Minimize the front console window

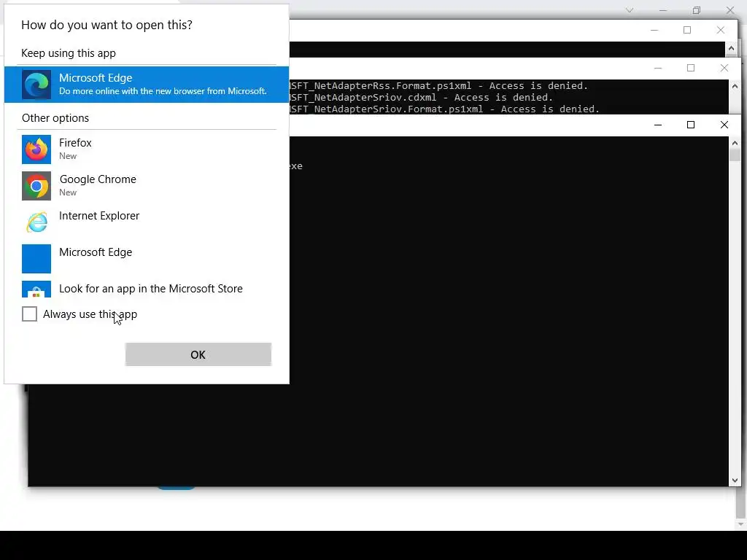coord(658,125)
